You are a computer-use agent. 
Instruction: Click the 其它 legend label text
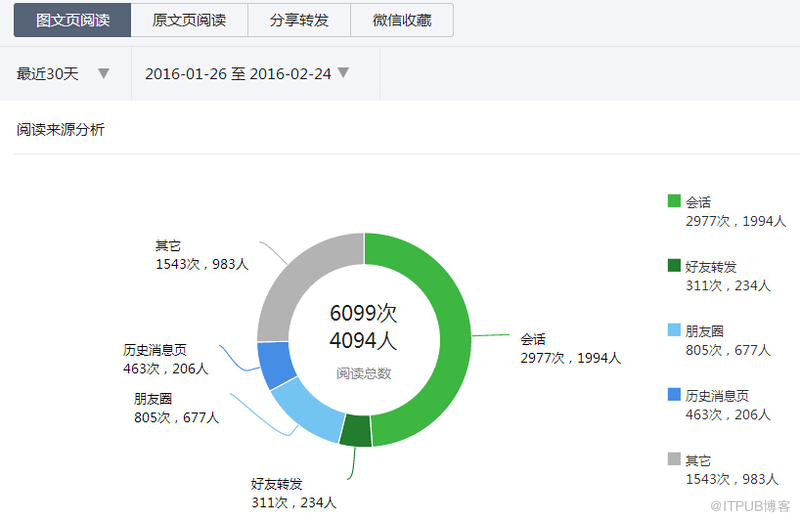coord(698,461)
